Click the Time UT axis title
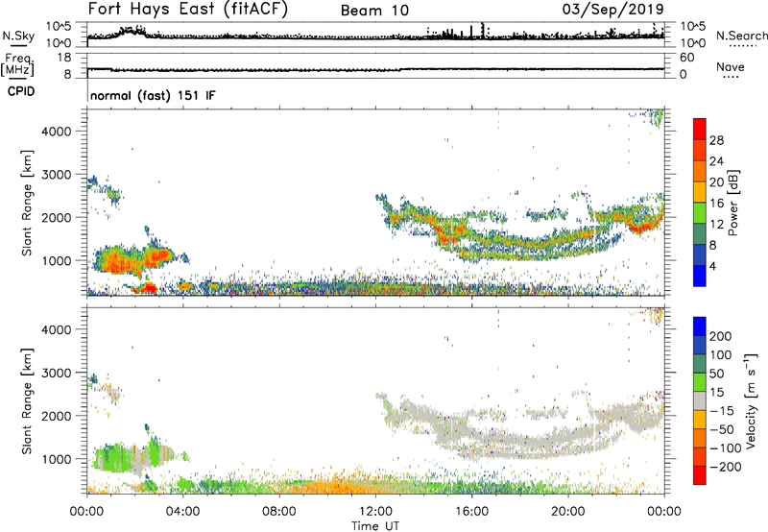Screen dimensions: 768x532 pos(375,526)
